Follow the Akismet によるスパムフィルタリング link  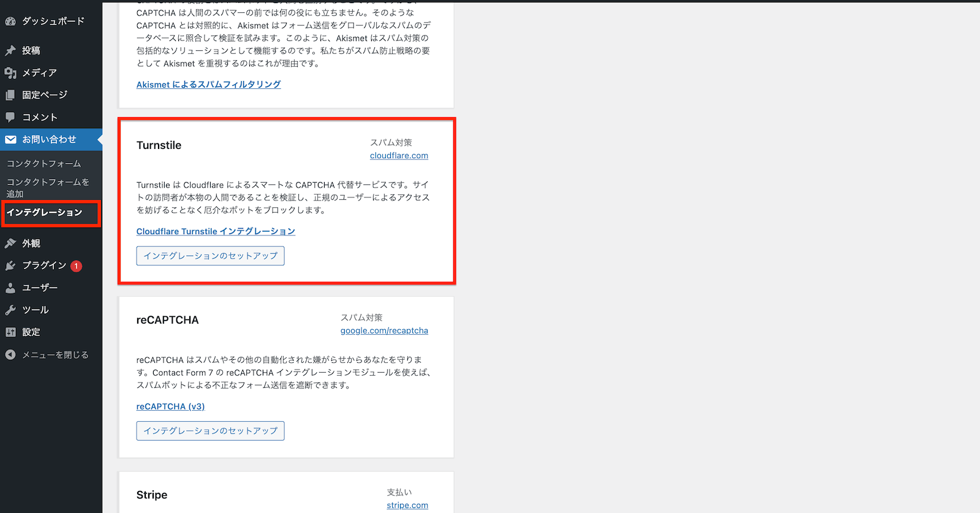[208, 85]
